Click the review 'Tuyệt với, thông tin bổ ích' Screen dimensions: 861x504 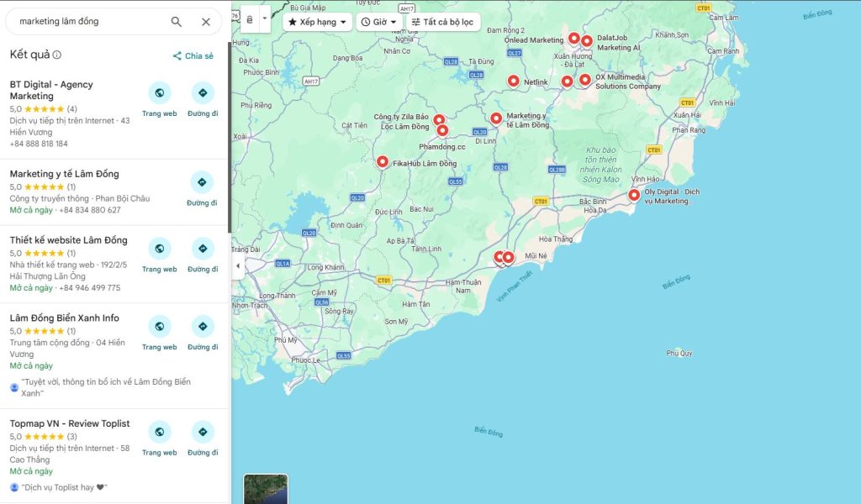click(x=105, y=387)
